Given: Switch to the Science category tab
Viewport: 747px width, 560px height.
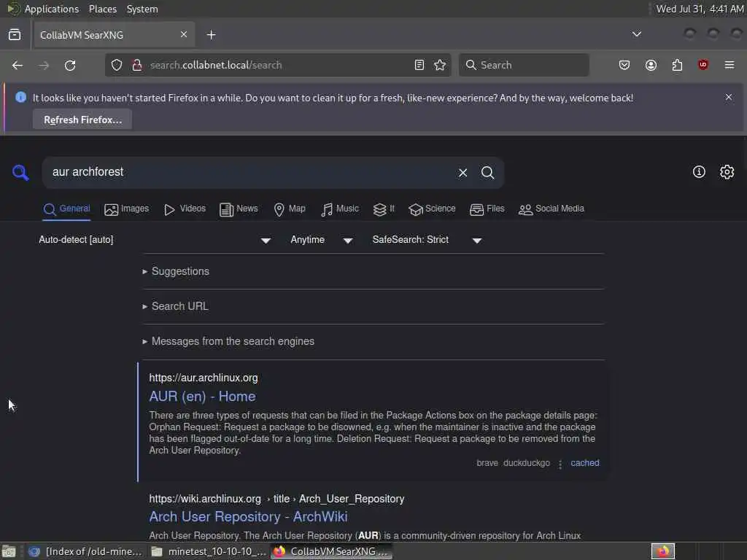Looking at the screenshot, I should pos(432,209).
